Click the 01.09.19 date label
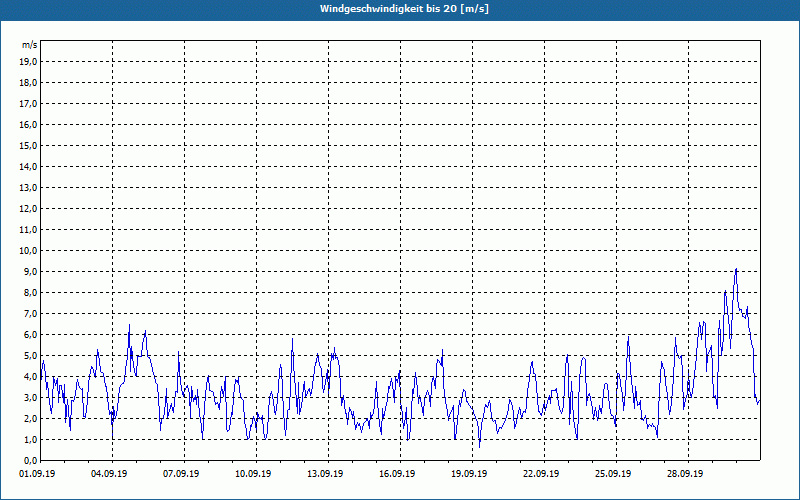 37,474
